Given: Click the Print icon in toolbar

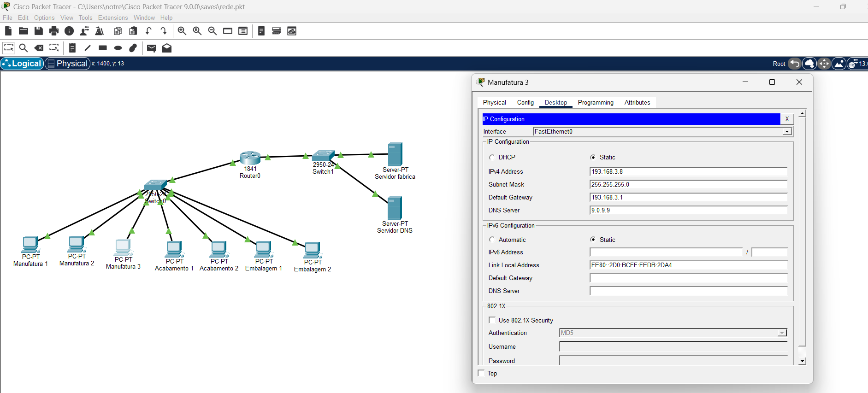Looking at the screenshot, I should pyautogui.click(x=54, y=31).
